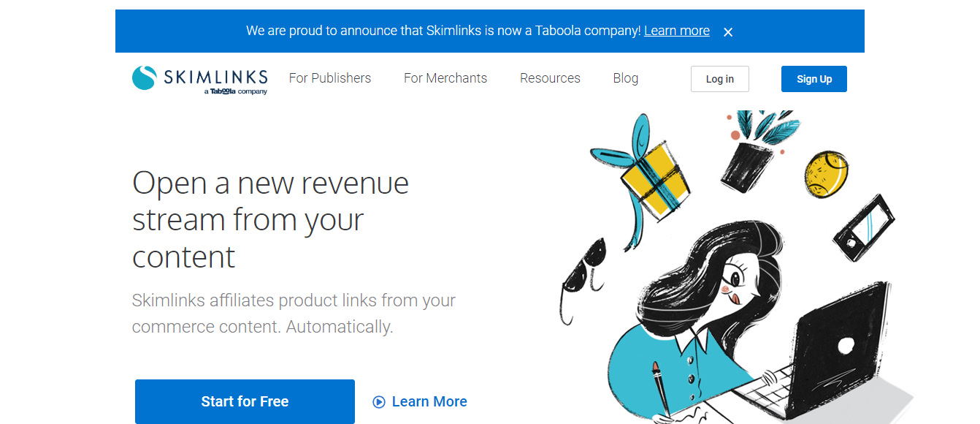Click the Skimlinks circular logo icon
The width and height of the screenshot is (980, 424).
click(x=144, y=78)
